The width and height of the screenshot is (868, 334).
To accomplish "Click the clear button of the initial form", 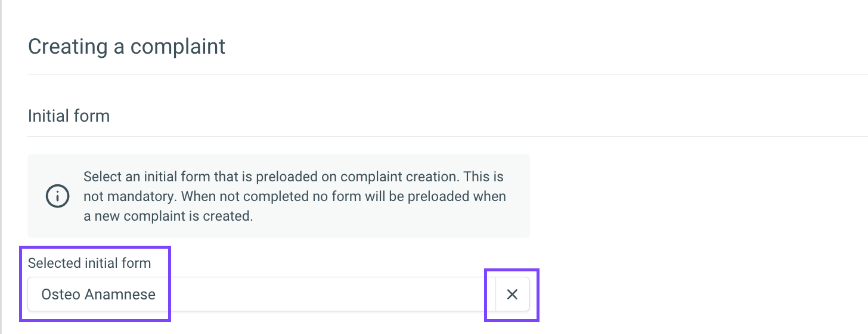I will [512, 294].
